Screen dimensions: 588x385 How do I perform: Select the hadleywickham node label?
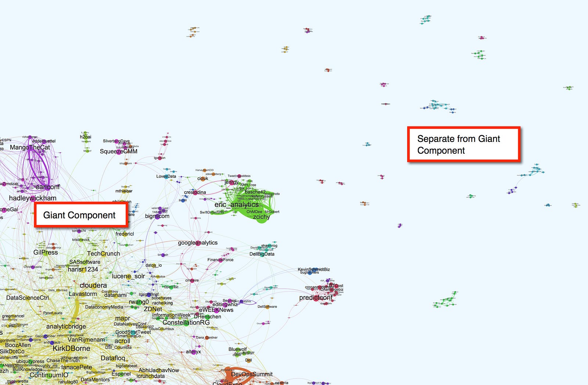point(33,198)
